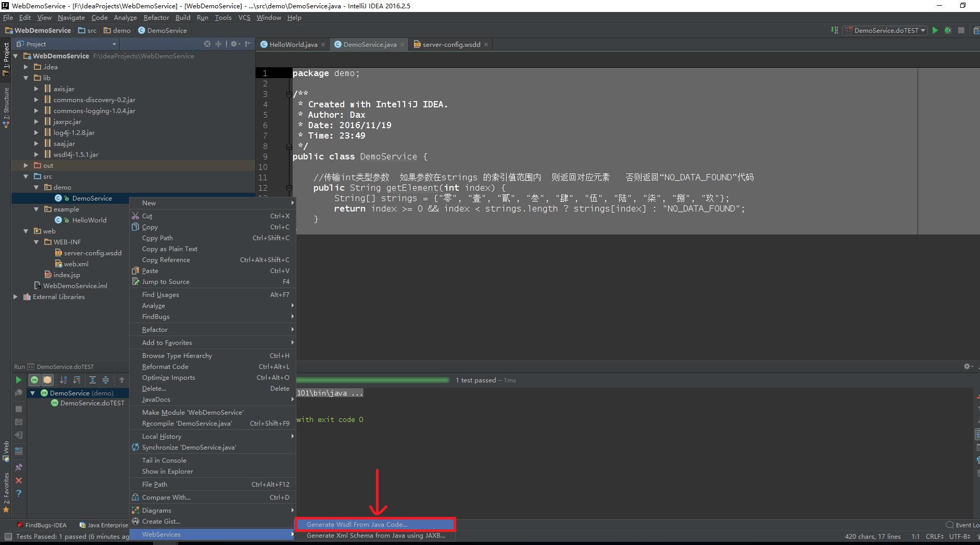The width and height of the screenshot is (980, 545).
Task: Select the HelloWorld class in the project tree
Action: 89,220
